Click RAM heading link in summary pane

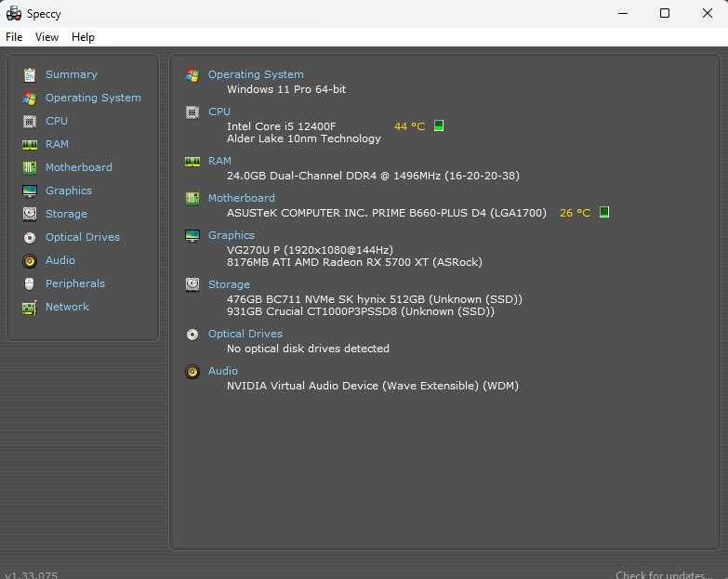point(219,161)
